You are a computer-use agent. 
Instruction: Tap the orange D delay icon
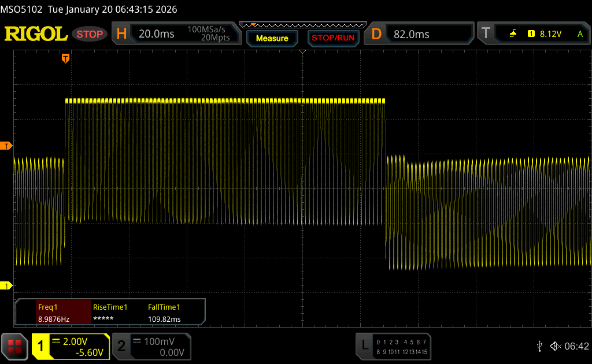click(x=376, y=34)
